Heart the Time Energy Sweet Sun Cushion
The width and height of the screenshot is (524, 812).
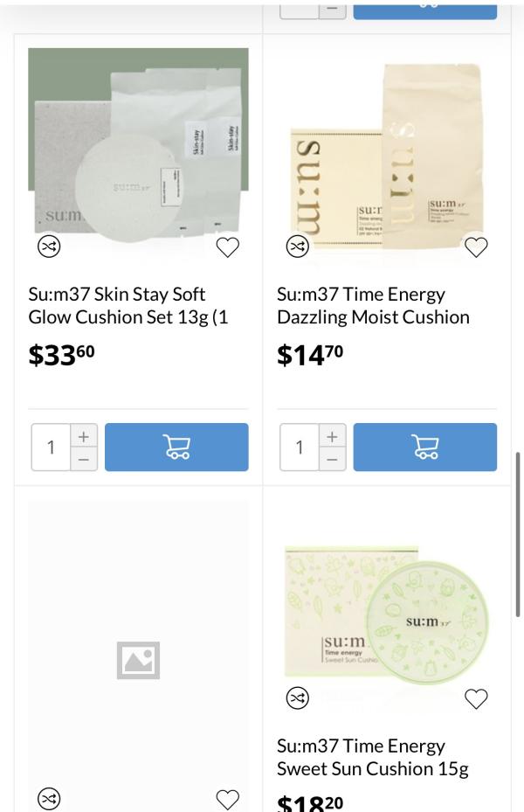(476, 698)
